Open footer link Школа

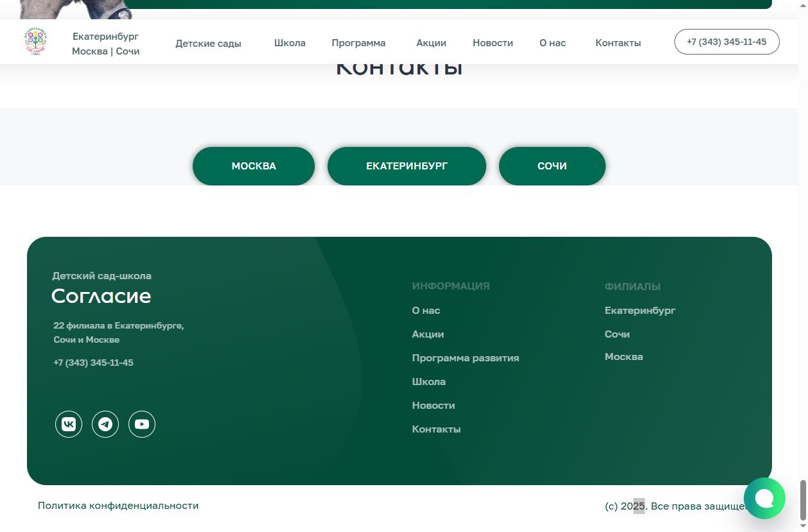428,382
